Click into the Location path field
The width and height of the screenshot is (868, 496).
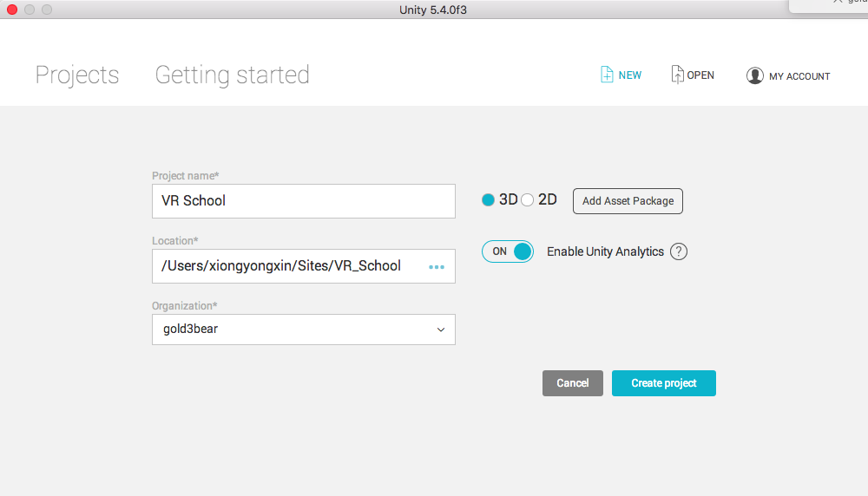point(304,266)
